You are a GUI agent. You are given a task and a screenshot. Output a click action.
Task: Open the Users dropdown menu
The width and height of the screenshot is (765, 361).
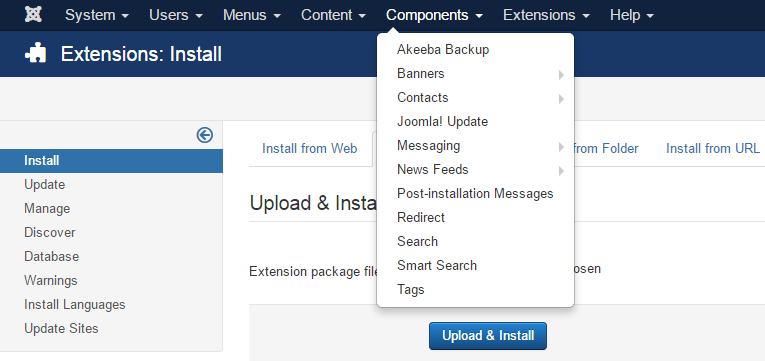[176, 15]
